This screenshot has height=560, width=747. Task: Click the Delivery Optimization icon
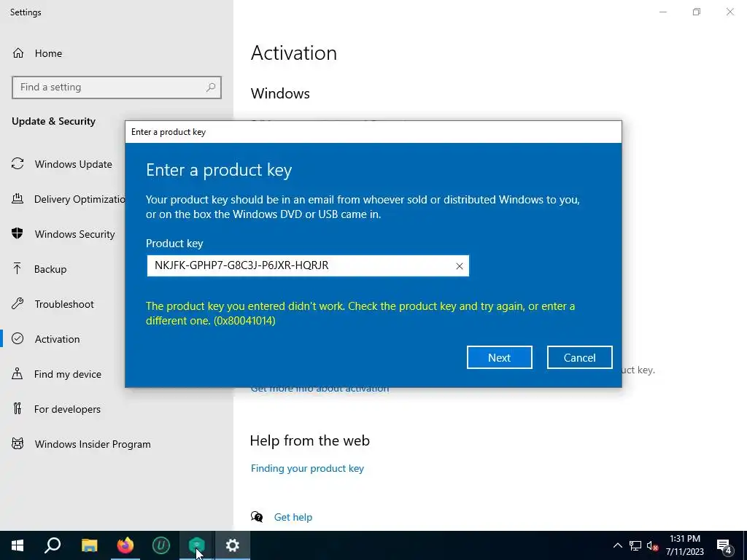[x=18, y=198]
